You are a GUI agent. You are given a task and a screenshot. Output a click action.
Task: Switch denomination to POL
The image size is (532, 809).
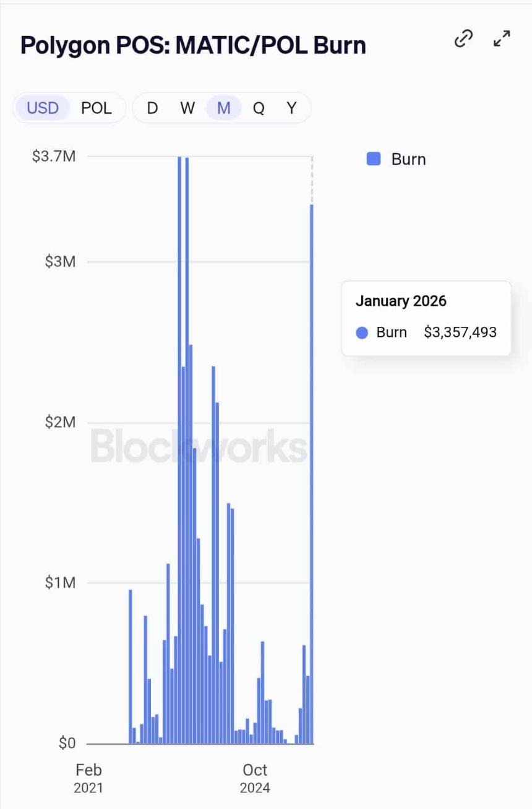point(97,108)
